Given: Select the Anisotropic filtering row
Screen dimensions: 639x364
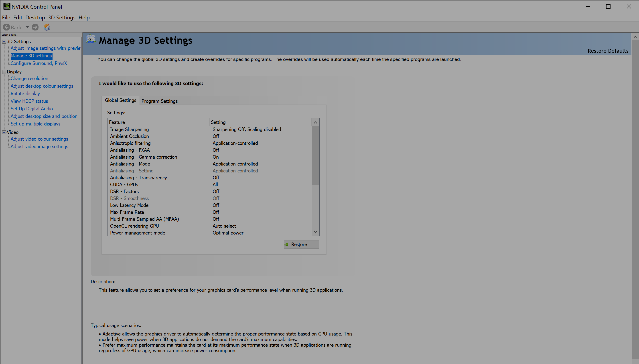Looking at the screenshot, I should [x=210, y=143].
